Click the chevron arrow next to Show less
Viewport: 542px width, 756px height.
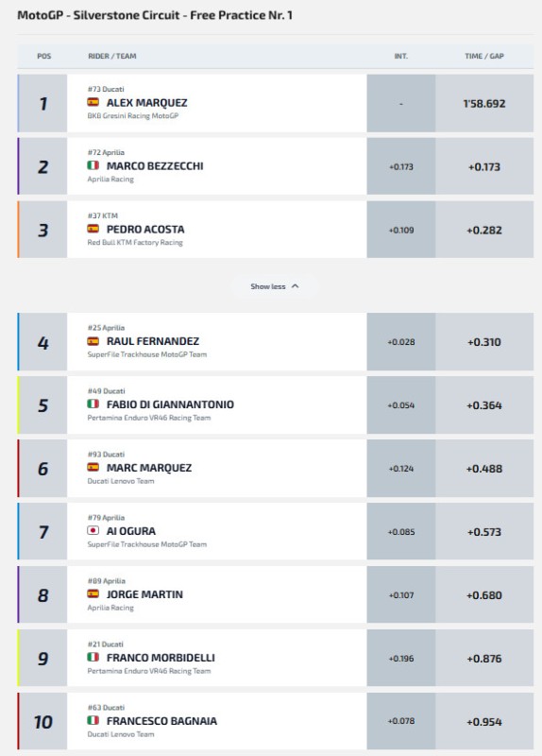coord(296,286)
